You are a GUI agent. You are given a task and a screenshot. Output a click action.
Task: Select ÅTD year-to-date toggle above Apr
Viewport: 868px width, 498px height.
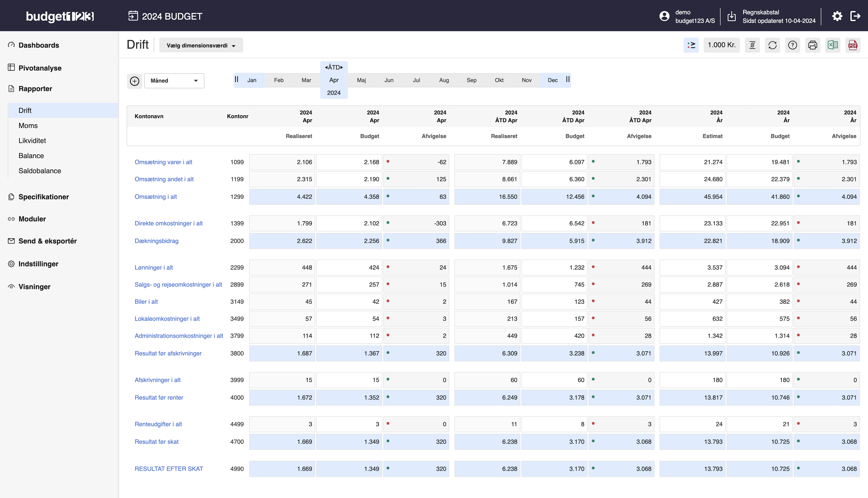coord(334,67)
